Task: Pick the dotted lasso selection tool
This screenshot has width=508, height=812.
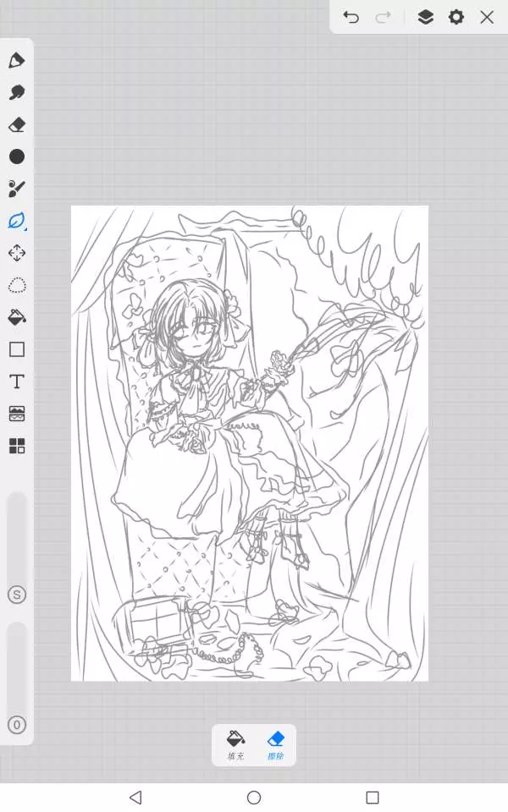Action: pyautogui.click(x=16, y=285)
